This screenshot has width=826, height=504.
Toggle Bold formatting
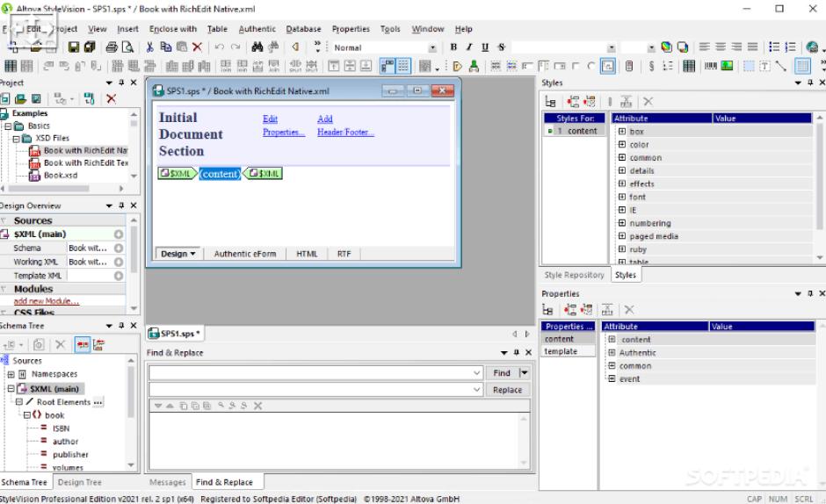453,47
